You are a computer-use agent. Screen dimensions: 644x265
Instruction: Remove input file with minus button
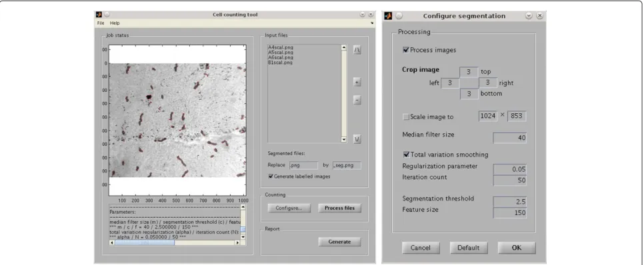pyautogui.click(x=357, y=100)
